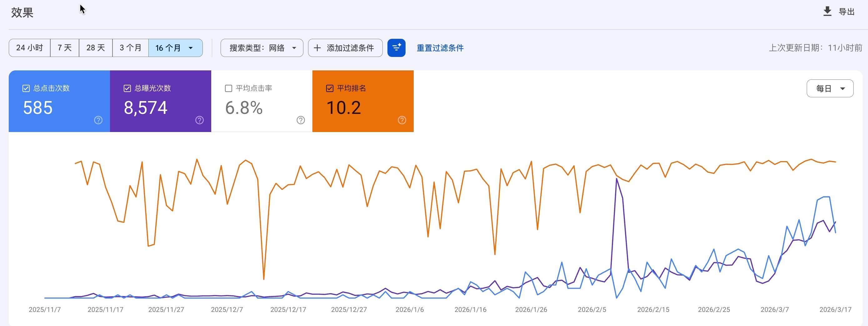Expand the 16 个月 date range dropdown arrow
The image size is (868, 326).
click(191, 48)
